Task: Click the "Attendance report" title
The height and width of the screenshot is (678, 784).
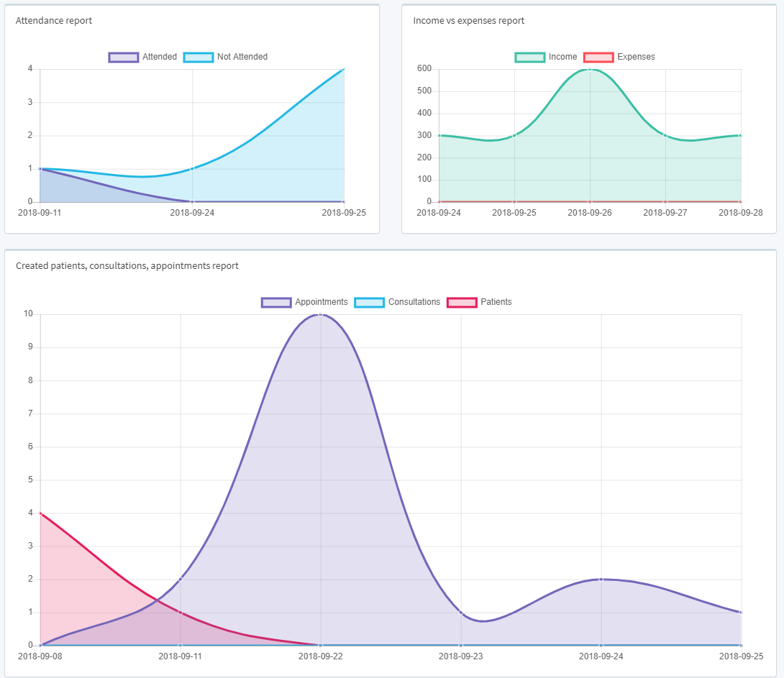Action: tap(54, 20)
